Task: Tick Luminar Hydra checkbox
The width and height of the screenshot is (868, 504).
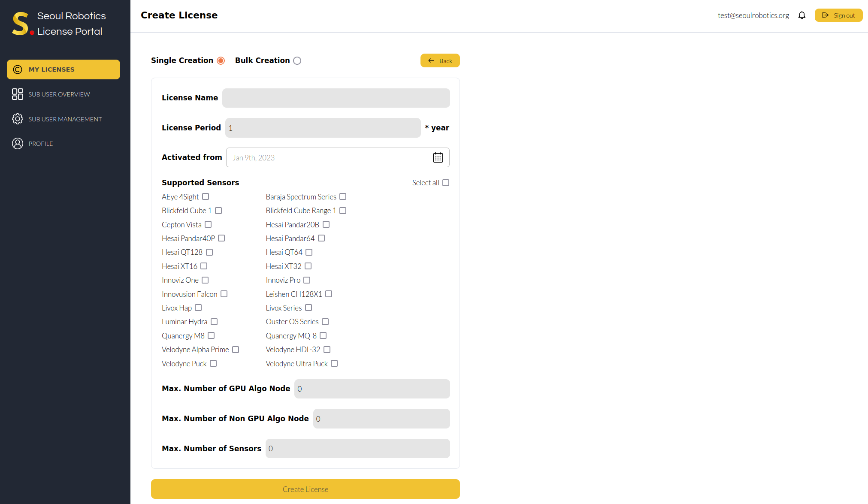Action: click(x=214, y=322)
